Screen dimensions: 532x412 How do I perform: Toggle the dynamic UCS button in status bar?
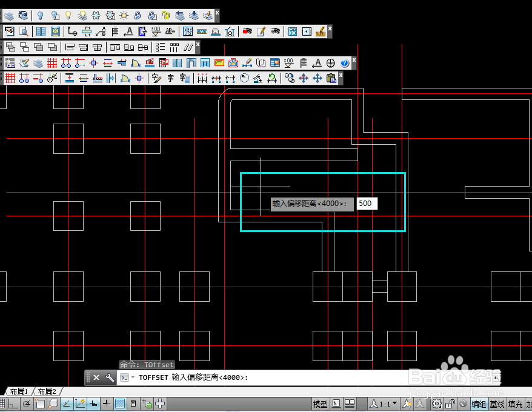pyautogui.click(x=80, y=404)
